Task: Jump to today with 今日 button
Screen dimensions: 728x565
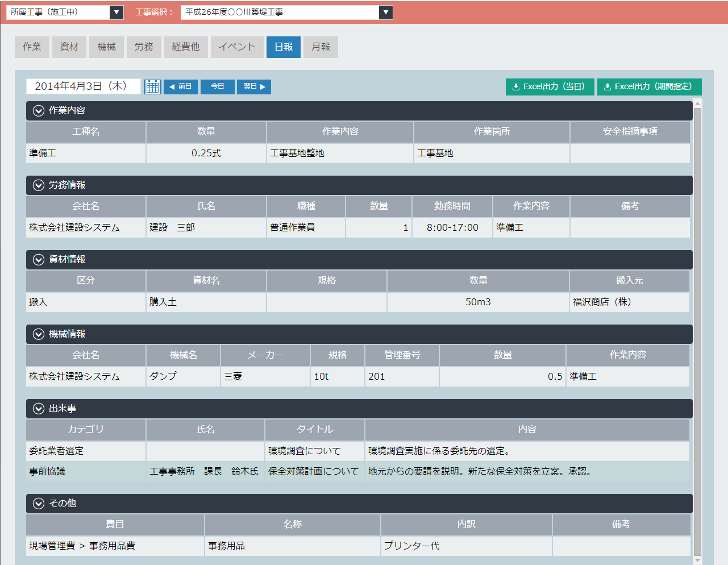Action: 218,86
